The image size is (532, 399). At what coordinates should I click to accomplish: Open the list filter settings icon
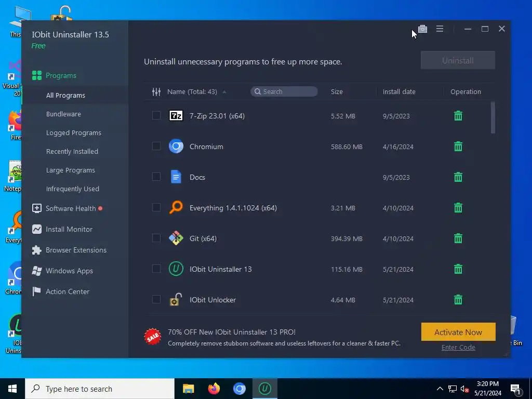(x=156, y=91)
